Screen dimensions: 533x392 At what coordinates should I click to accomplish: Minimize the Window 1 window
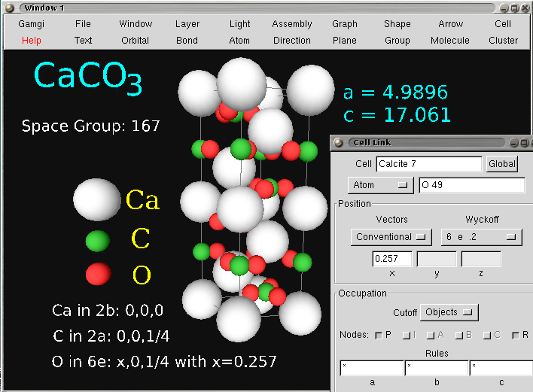coord(504,8)
